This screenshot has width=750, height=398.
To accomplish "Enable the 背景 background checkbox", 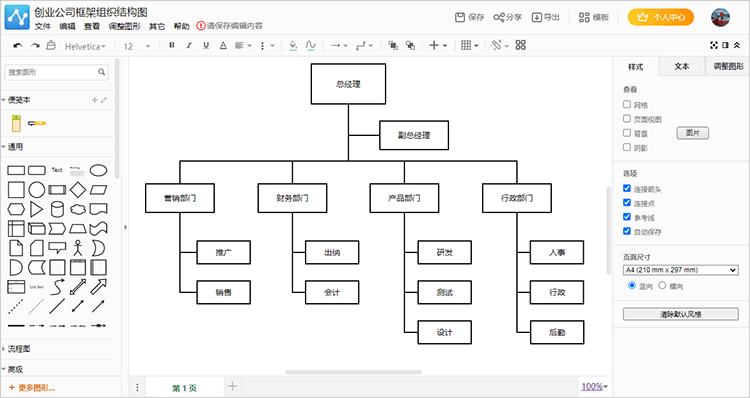I will click(627, 133).
